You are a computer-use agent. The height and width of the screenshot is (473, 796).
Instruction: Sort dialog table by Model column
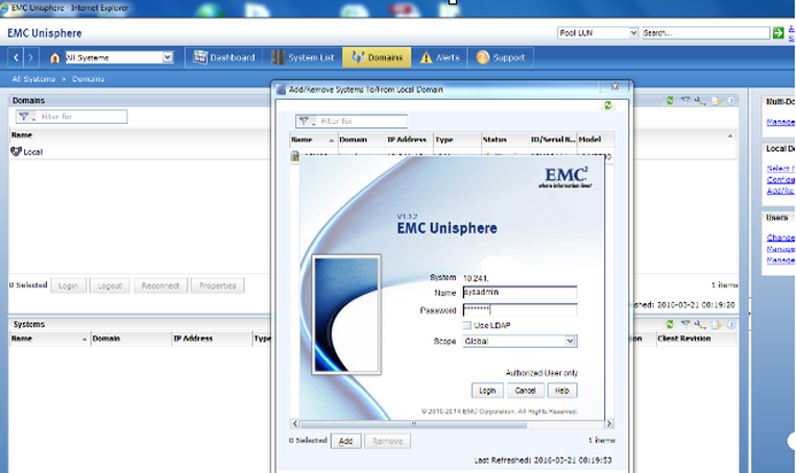(595, 140)
